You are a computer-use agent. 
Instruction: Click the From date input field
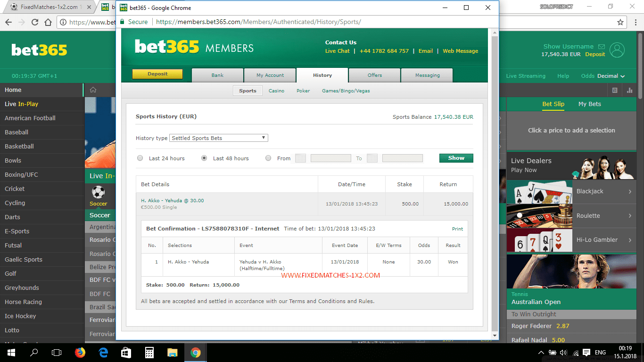coord(330,158)
